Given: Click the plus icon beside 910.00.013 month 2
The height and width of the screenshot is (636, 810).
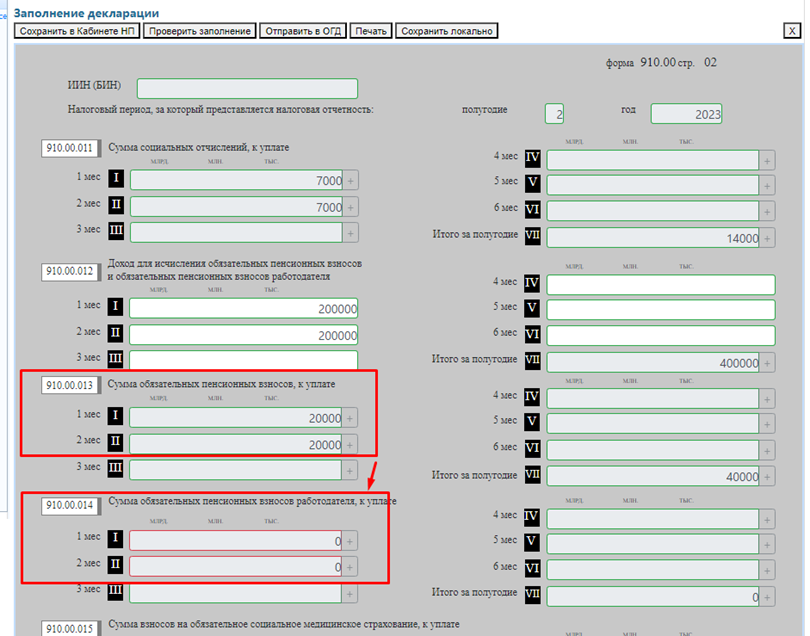Looking at the screenshot, I should pos(351,443).
